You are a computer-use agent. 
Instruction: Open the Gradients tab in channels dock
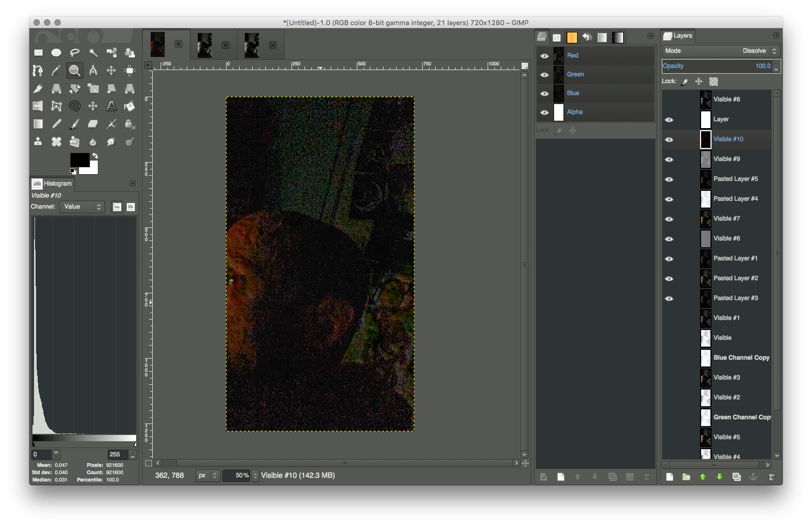618,37
